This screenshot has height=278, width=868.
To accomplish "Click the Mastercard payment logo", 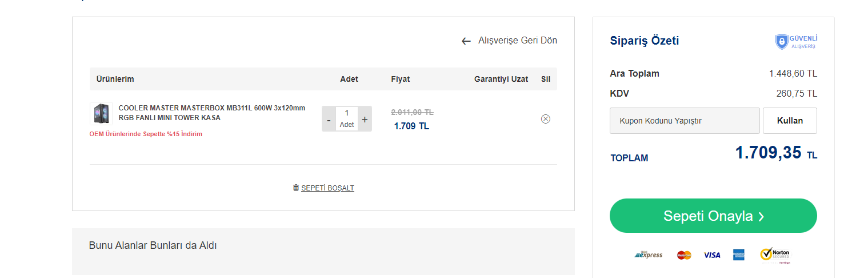I will 684,255.
